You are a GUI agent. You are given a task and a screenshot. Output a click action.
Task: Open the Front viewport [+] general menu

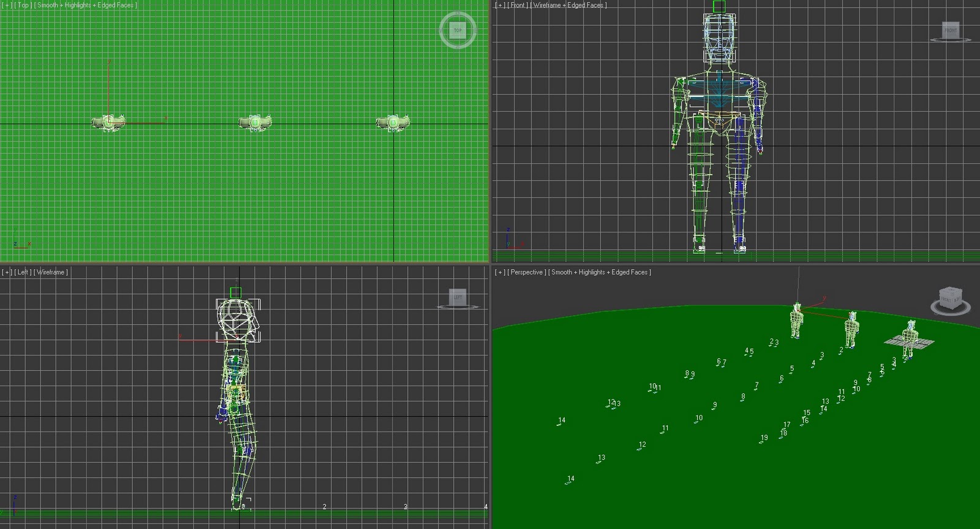(500, 5)
